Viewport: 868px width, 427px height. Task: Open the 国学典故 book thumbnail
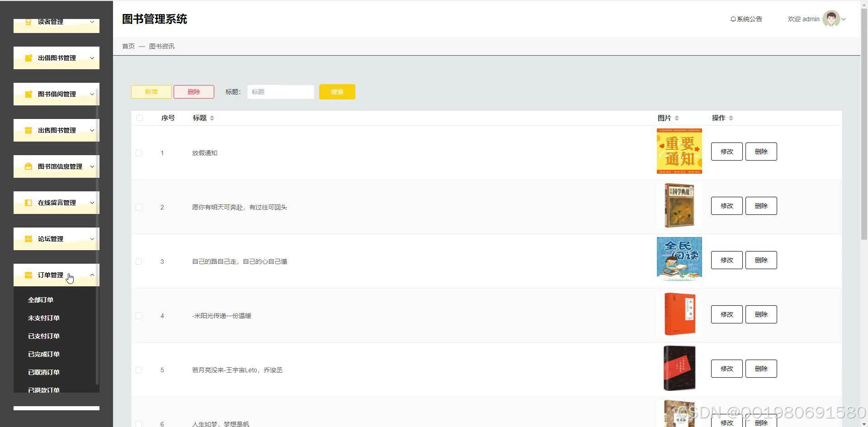(x=679, y=205)
